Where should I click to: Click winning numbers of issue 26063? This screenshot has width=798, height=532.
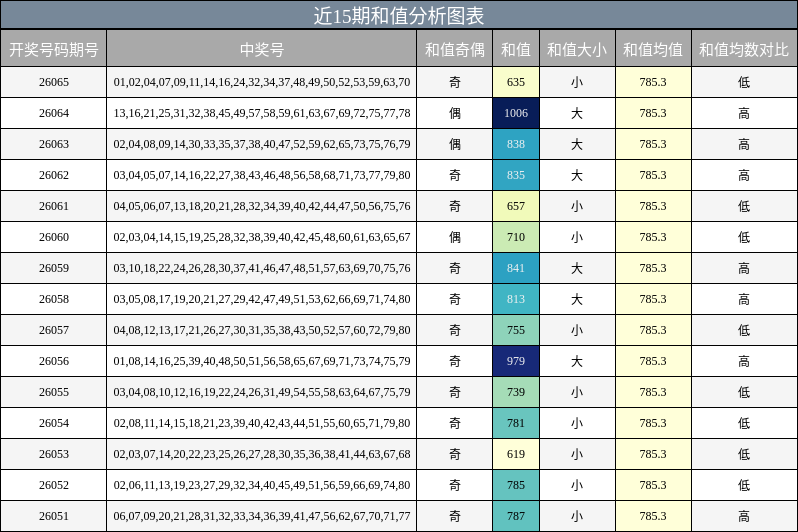262,144
